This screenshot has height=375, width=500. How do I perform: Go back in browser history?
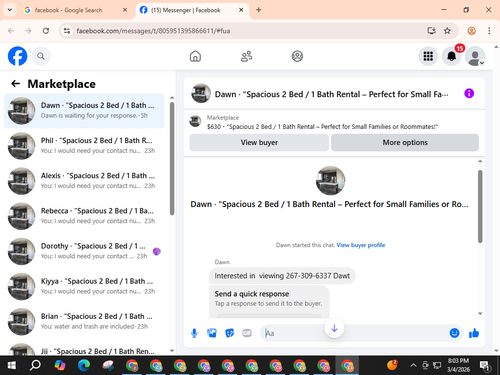pos(11,31)
